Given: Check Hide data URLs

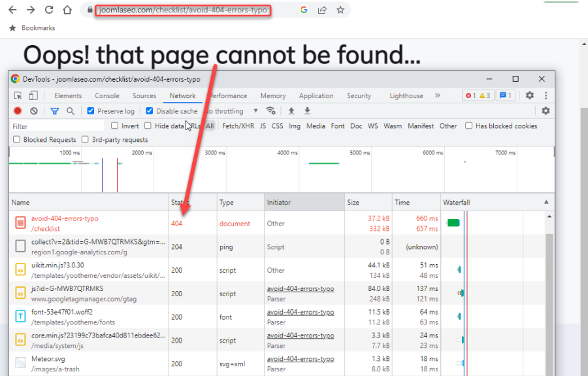Looking at the screenshot, I should tap(148, 126).
